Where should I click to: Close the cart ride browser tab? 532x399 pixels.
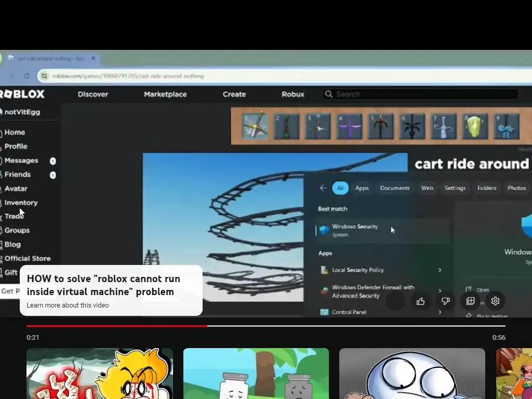[x=94, y=58]
